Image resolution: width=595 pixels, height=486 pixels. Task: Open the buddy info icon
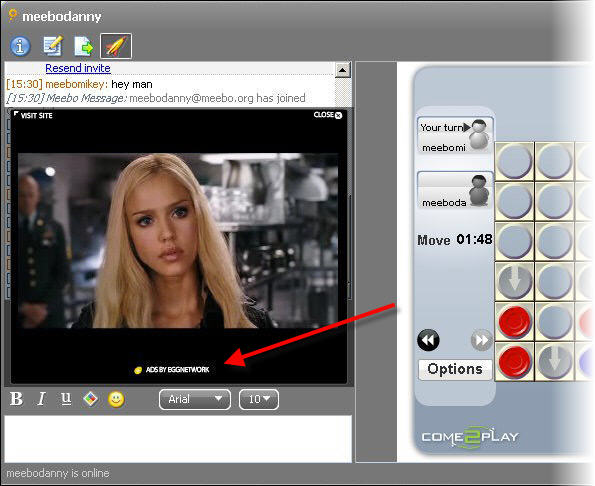click(x=20, y=46)
